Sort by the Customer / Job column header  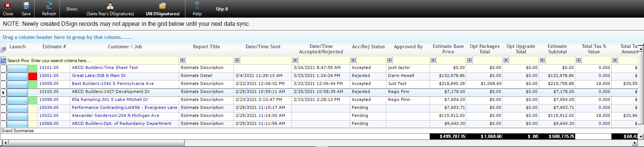[125, 47]
